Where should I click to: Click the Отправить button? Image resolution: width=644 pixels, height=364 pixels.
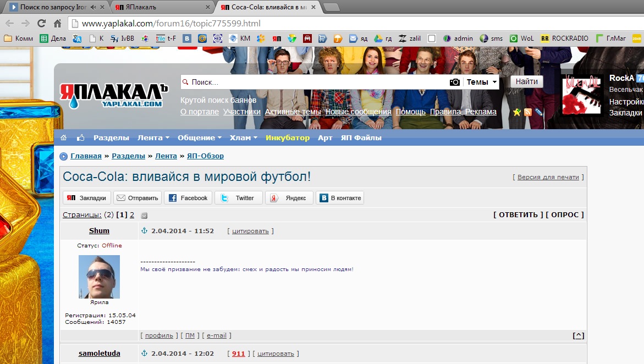pos(137,197)
